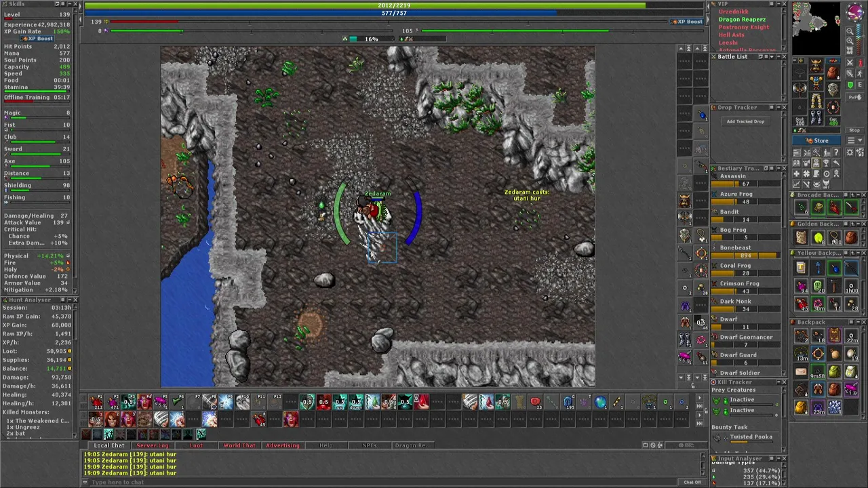
Task: Use the F2 hotbar potion showing 471
Action: 112,401
